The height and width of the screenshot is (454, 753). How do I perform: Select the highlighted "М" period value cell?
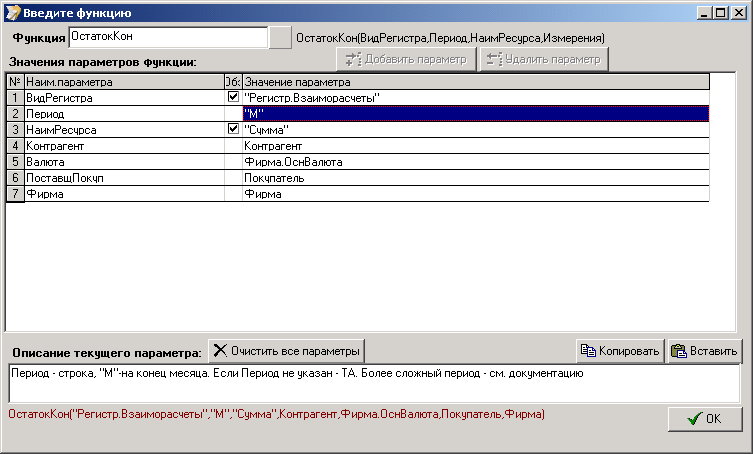point(475,114)
